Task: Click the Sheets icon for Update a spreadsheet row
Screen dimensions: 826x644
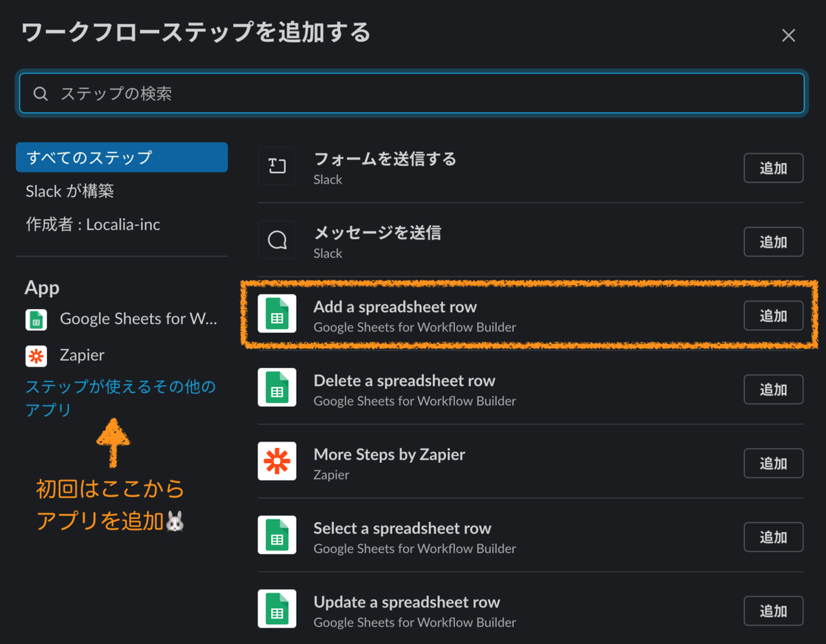Action: pyautogui.click(x=277, y=609)
